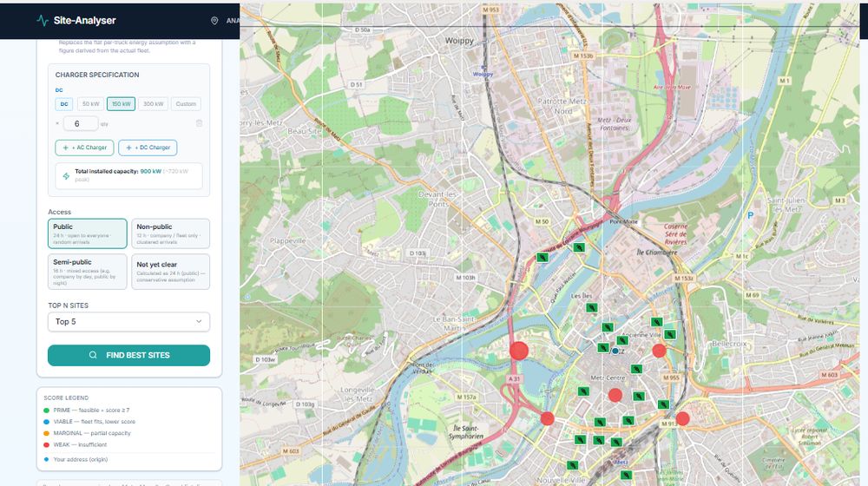This screenshot has height=486, width=868.
Task: Open green marker just left of M 91 label
Action: pos(663,404)
